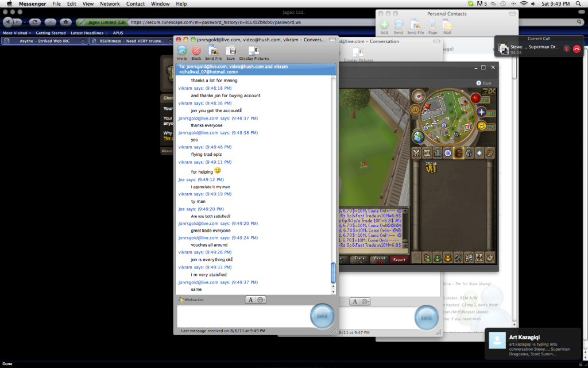Click the browser address bar URL
This screenshot has height=368, width=588.
point(216,22)
